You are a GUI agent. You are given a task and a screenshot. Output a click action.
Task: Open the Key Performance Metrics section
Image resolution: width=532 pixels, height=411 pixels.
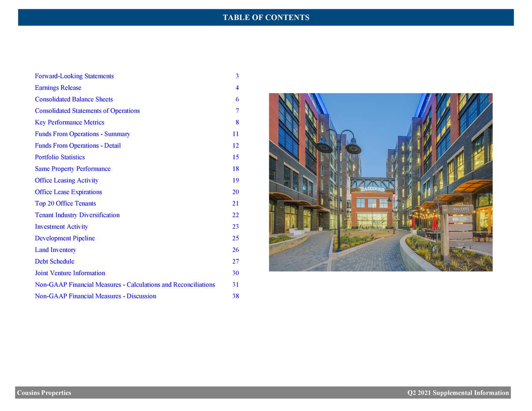(69, 122)
